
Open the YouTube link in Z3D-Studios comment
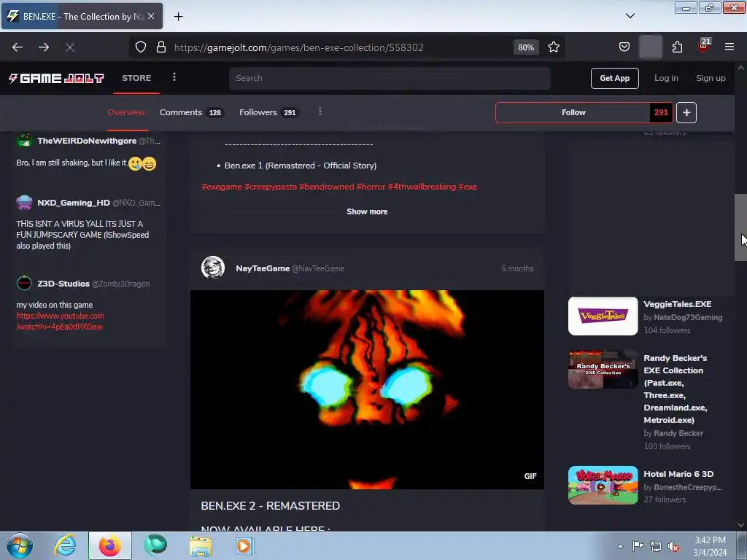pos(60,322)
